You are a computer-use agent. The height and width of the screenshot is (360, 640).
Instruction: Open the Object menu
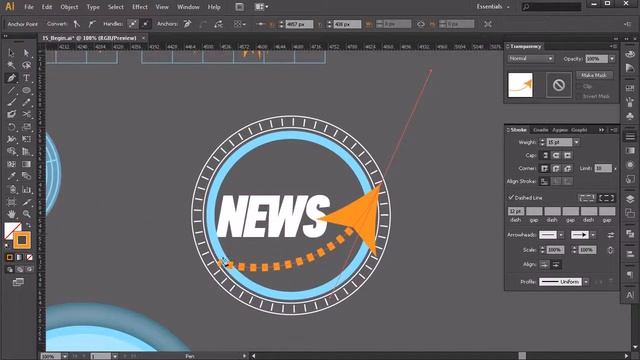[x=69, y=7]
